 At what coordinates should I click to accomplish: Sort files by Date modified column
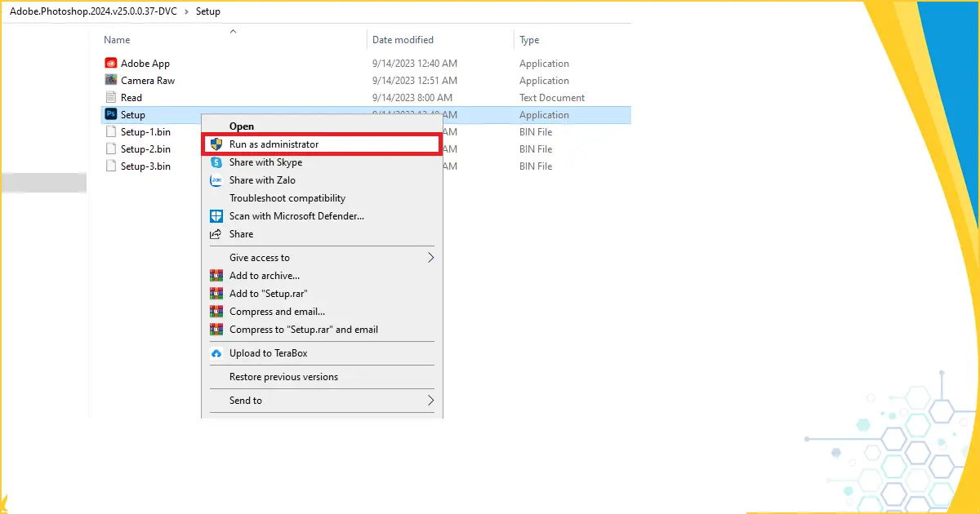pyautogui.click(x=403, y=40)
